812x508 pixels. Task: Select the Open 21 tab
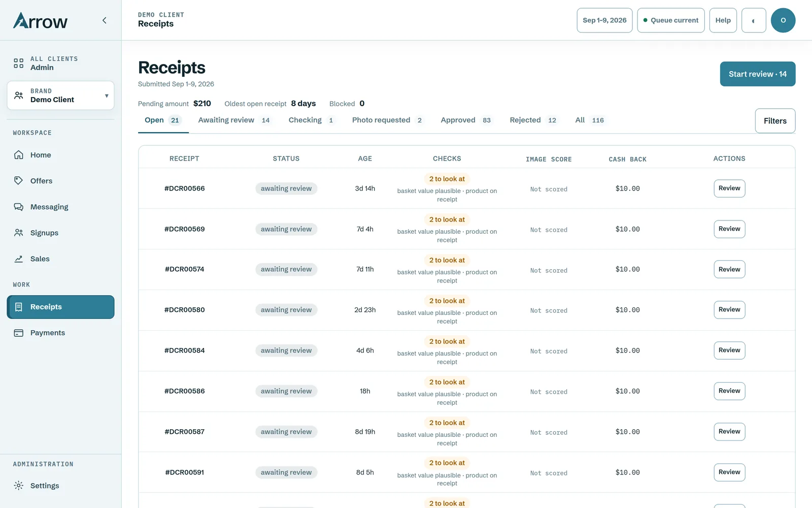(x=163, y=120)
